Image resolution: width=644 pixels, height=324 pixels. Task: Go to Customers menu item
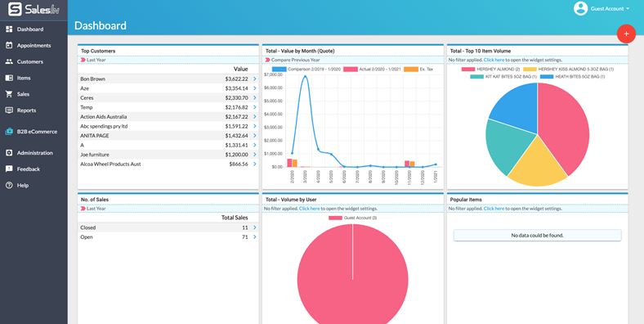[30, 61]
